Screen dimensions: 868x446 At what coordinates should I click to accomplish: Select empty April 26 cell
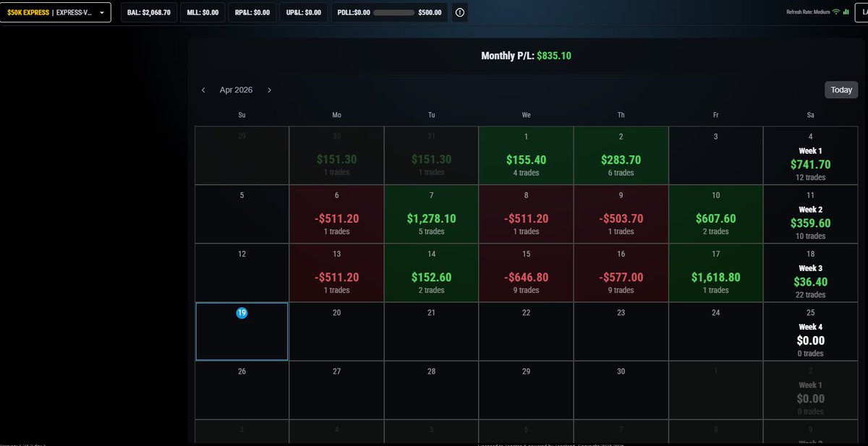[x=242, y=390]
